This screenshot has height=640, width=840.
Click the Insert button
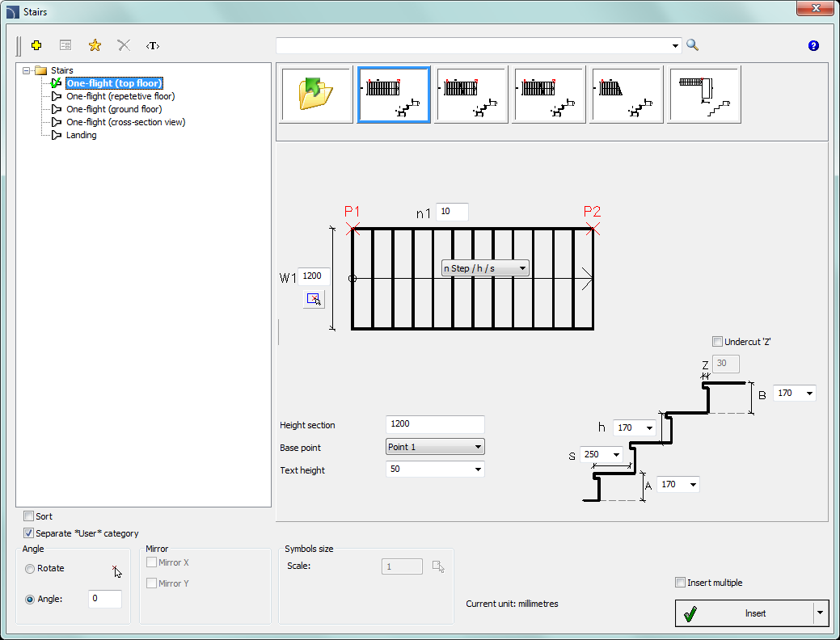[744, 613]
